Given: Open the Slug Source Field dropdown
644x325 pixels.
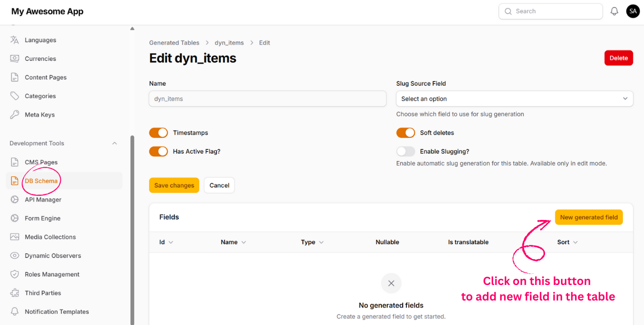Looking at the screenshot, I should point(514,99).
